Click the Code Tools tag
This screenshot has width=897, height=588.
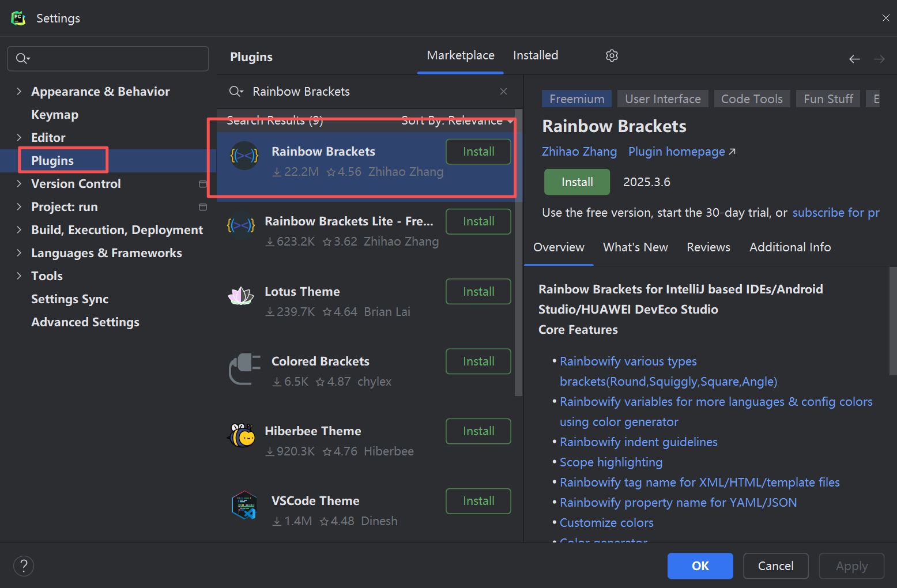(752, 99)
